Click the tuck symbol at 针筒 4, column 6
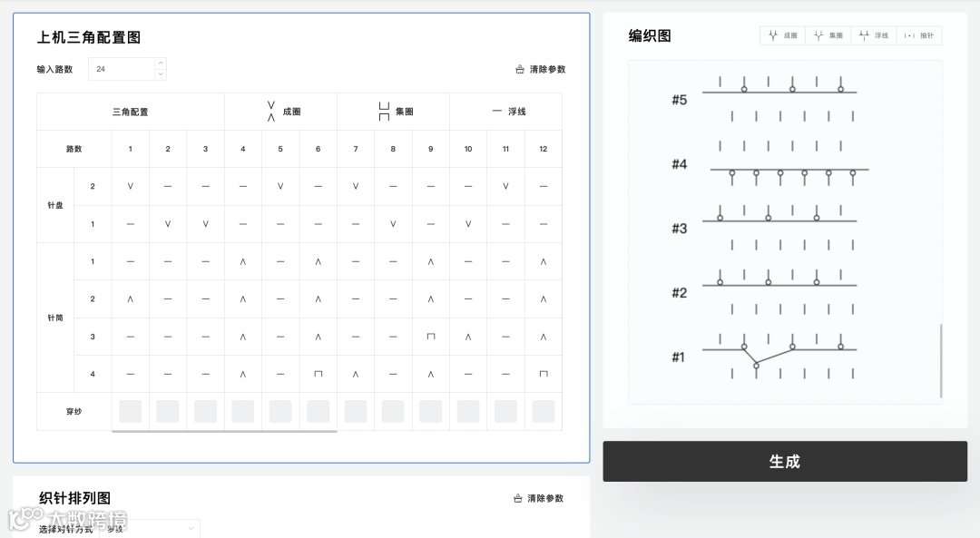This screenshot has width=980, height=538. pos(318,374)
